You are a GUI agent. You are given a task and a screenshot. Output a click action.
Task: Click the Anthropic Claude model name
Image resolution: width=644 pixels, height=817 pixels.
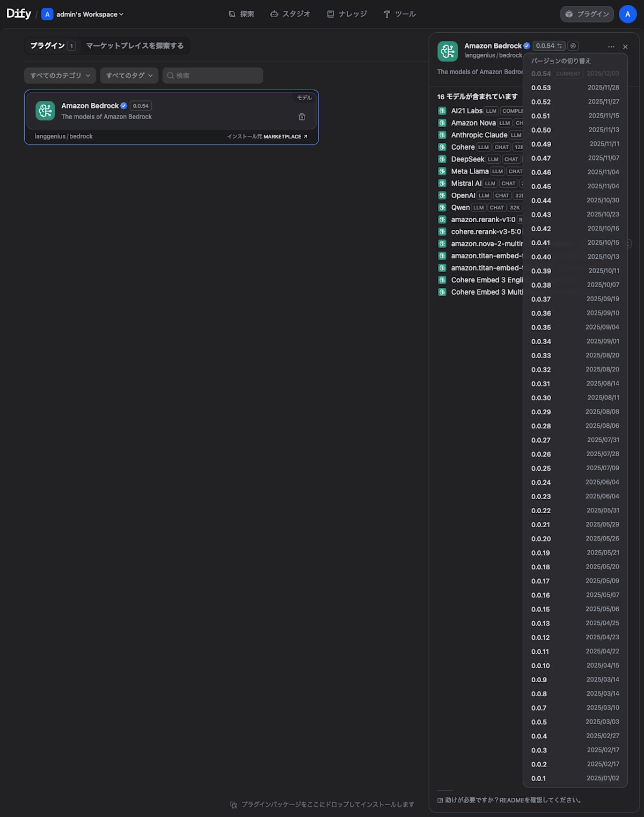[479, 135]
